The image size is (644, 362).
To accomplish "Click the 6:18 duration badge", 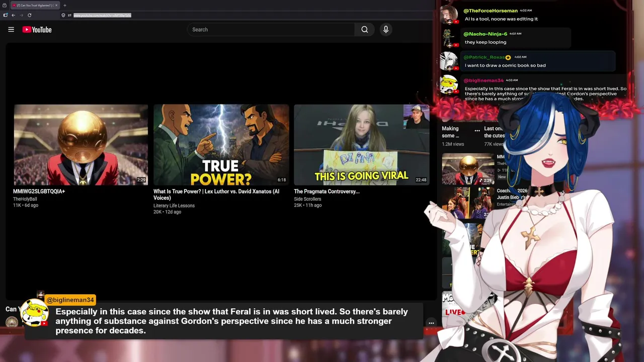I will tap(282, 180).
